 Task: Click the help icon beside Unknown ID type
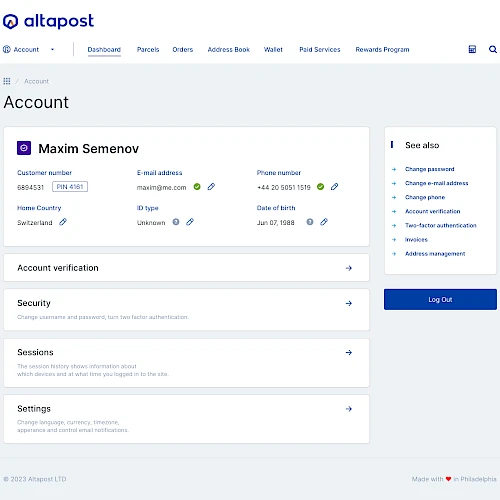[x=176, y=222]
